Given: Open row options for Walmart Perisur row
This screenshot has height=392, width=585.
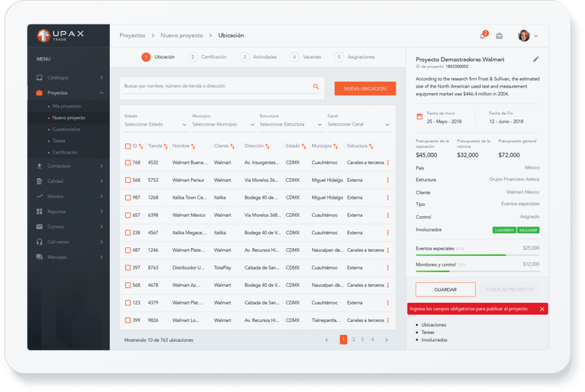Looking at the screenshot, I should click(388, 180).
